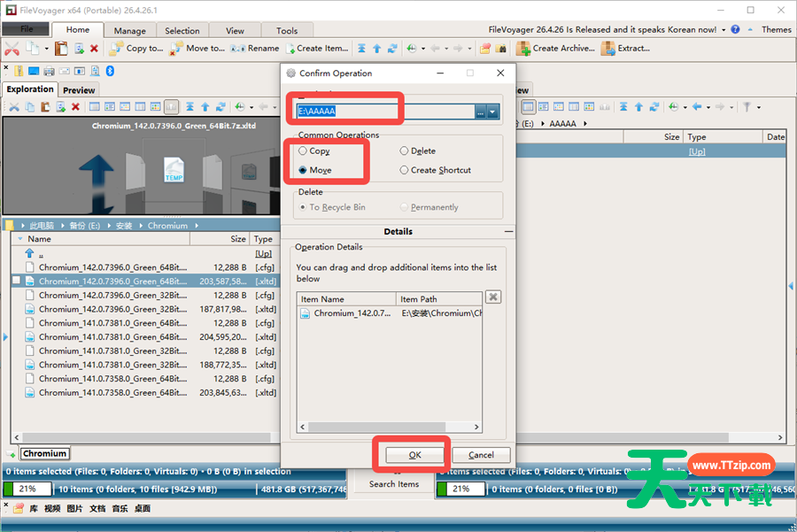Open the Tools ribbon tab
This screenshot has width=797, height=532.
tap(287, 30)
